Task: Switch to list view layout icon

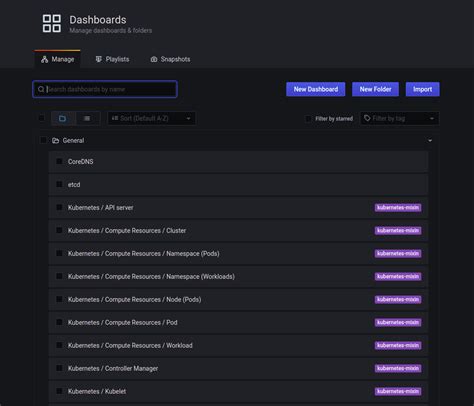Action: (x=87, y=118)
